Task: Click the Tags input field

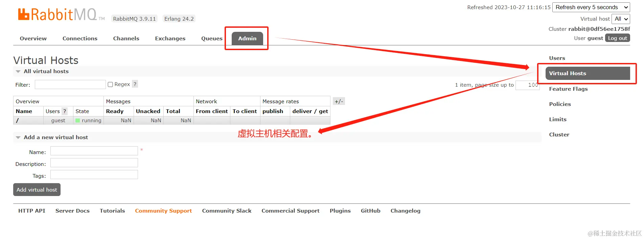Action: (94, 175)
